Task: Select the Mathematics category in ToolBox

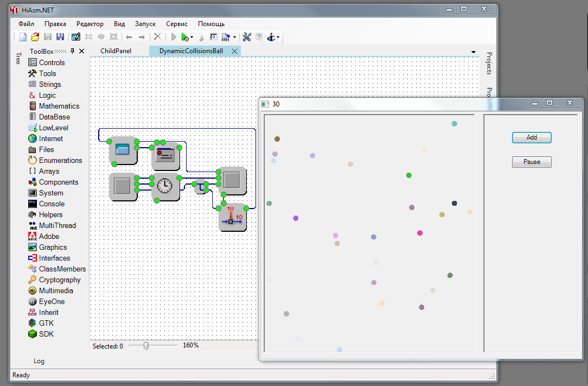Action: click(59, 106)
